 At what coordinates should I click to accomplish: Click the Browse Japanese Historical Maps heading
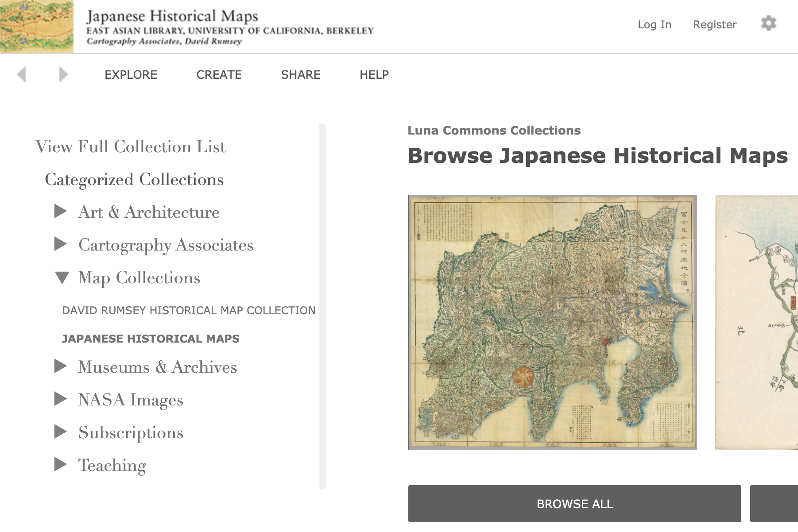[x=598, y=156]
